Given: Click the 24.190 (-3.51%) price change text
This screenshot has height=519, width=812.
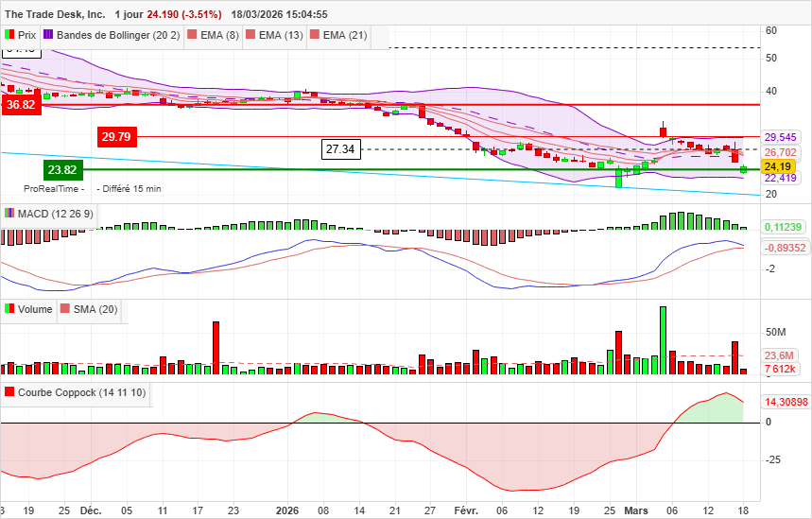Looking at the screenshot, I should (184, 14).
